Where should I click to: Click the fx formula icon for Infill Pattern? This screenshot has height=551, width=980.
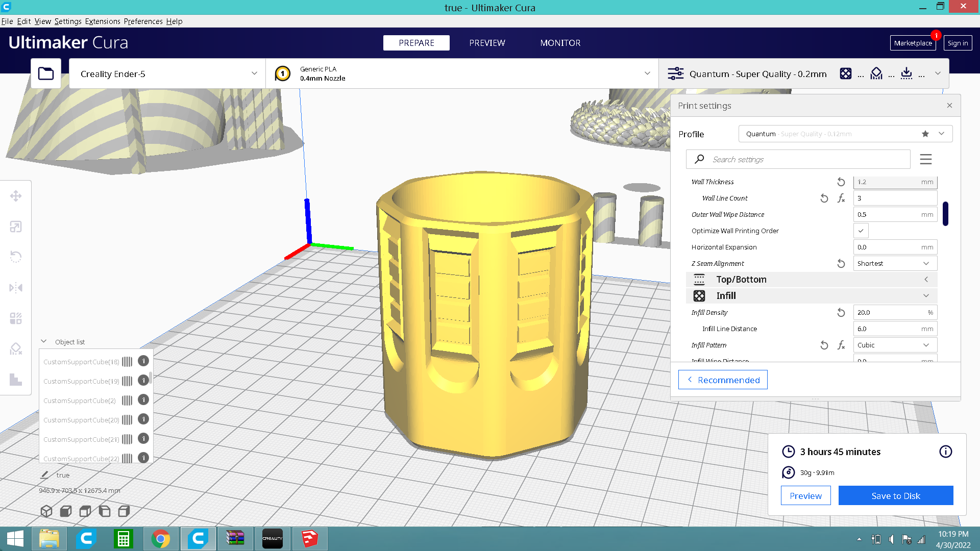point(841,345)
